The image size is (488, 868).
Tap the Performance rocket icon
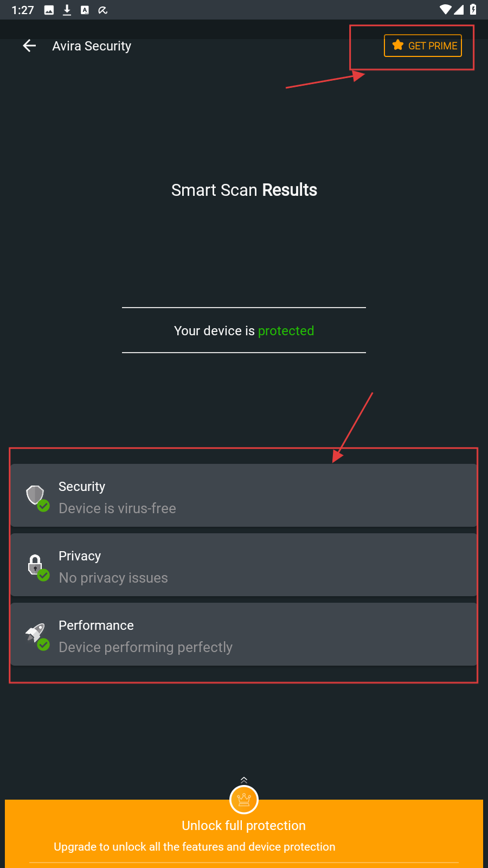[x=36, y=633]
